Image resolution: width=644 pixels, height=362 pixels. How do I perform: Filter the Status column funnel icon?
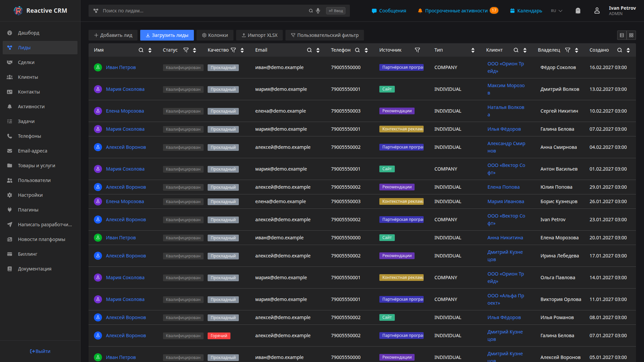[186, 50]
